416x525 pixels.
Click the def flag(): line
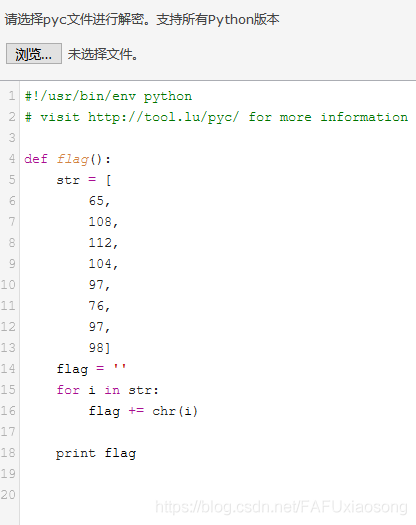pos(67,159)
